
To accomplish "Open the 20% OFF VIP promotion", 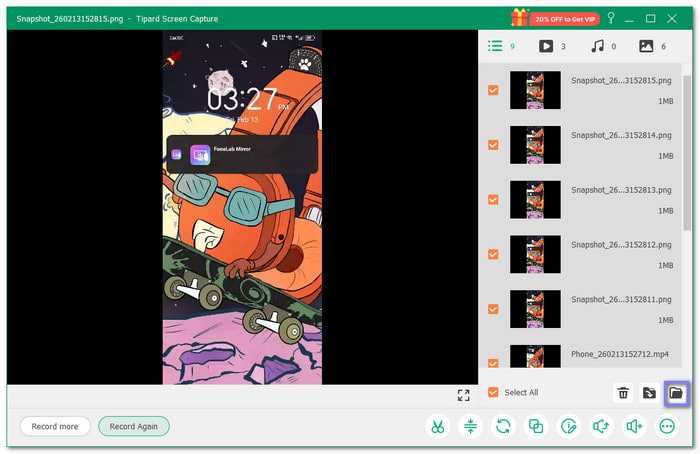I will point(555,19).
